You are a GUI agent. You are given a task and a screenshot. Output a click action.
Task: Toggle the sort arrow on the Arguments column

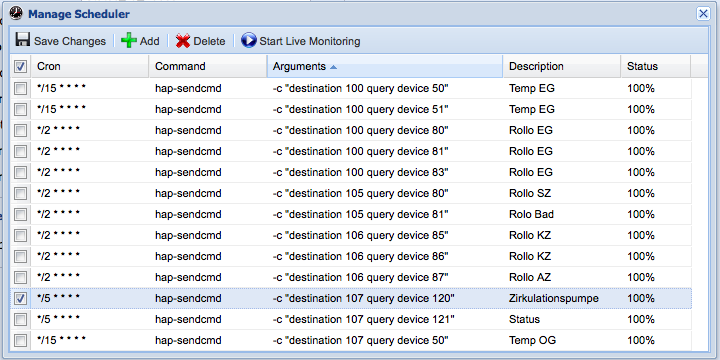click(333, 67)
